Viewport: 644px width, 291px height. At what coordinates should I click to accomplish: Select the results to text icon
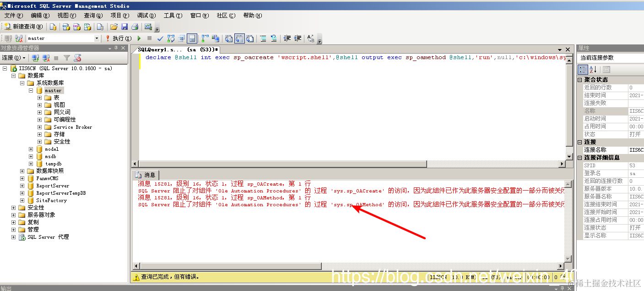229,38
